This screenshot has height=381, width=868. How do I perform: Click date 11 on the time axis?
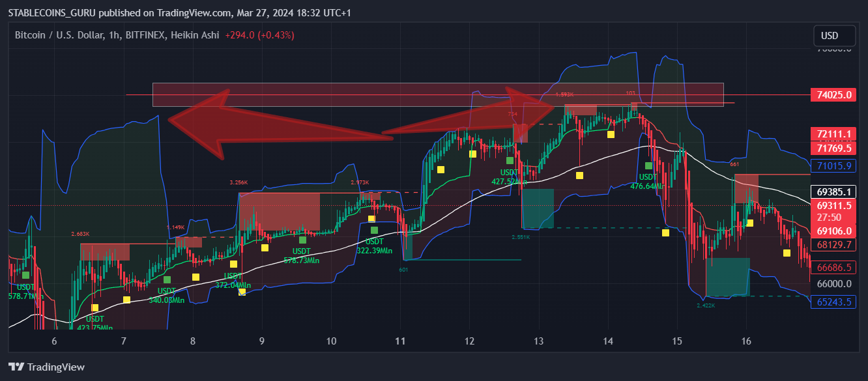coord(400,341)
